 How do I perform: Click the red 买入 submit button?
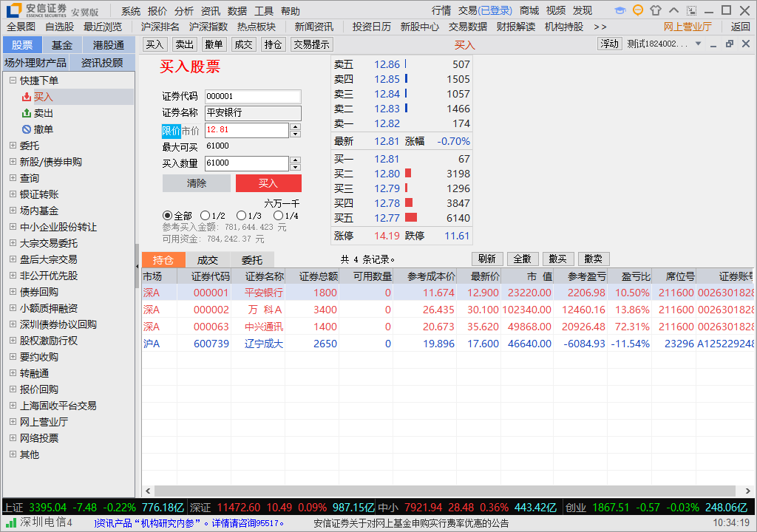coord(268,183)
